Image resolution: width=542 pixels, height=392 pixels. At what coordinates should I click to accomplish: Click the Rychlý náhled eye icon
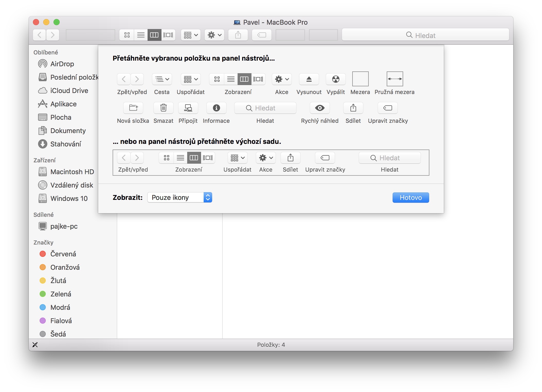[320, 108]
